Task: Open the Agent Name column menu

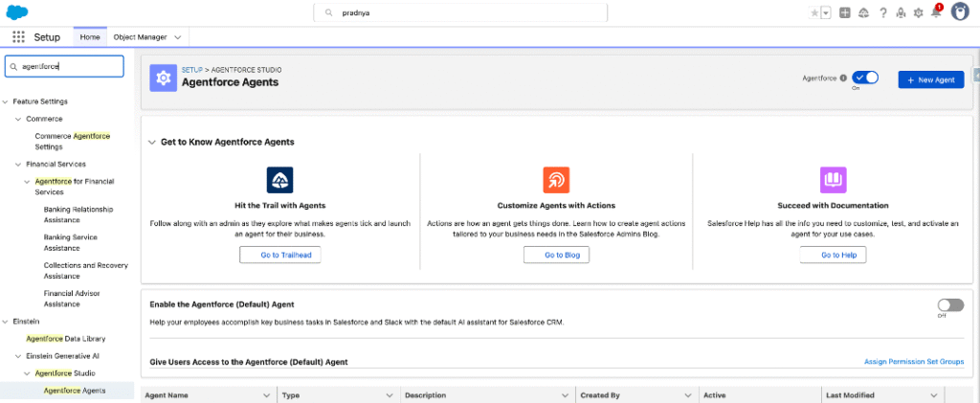Action: pos(267,395)
